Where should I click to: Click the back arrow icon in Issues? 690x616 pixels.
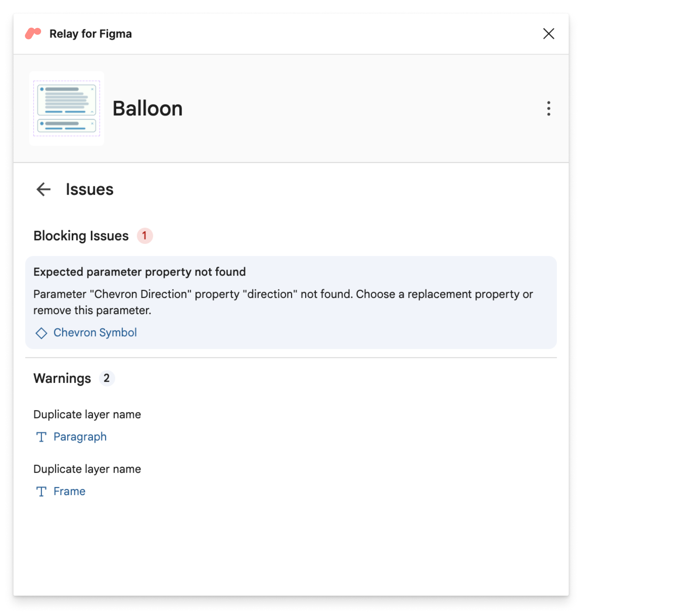click(x=43, y=189)
